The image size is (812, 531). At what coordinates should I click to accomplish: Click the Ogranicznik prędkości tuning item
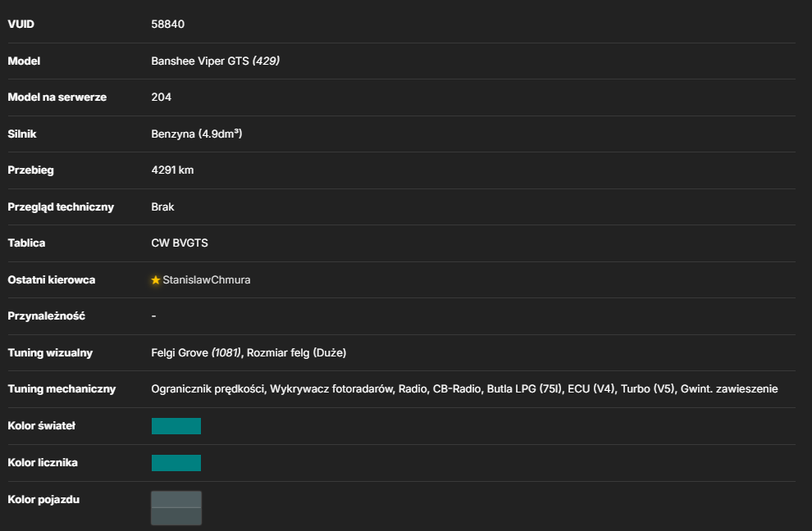click(208, 389)
